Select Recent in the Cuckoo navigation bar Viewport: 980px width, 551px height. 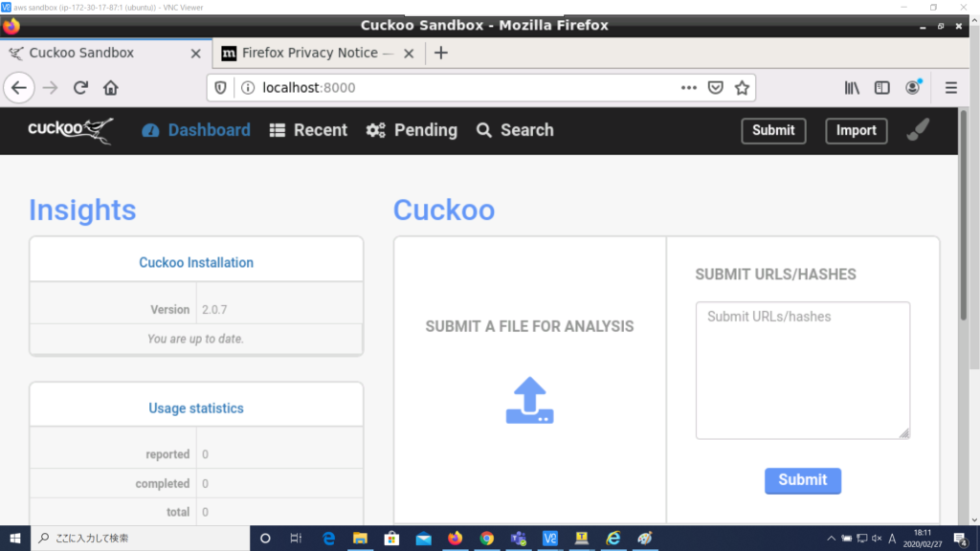click(x=320, y=130)
